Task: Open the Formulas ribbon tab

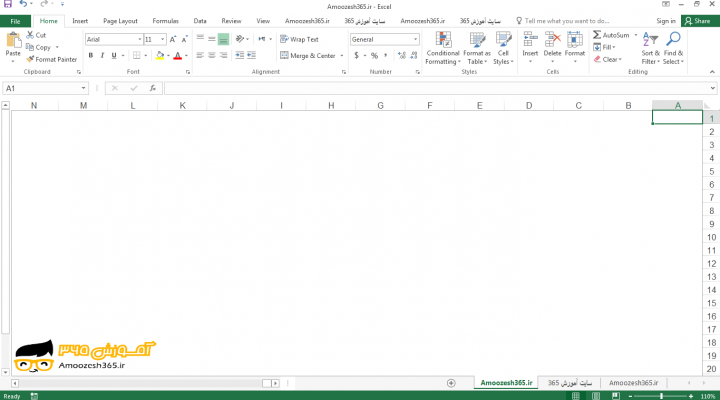Action: [165, 21]
